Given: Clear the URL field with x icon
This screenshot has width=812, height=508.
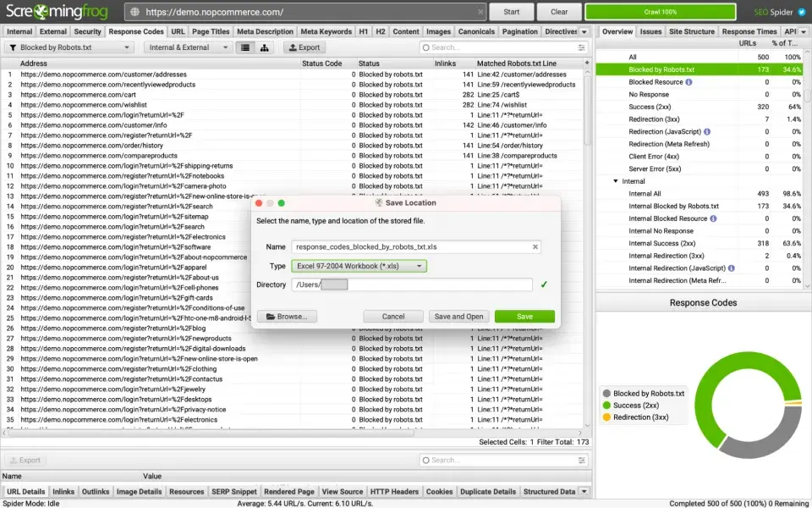Looking at the screenshot, I should pyautogui.click(x=480, y=12).
